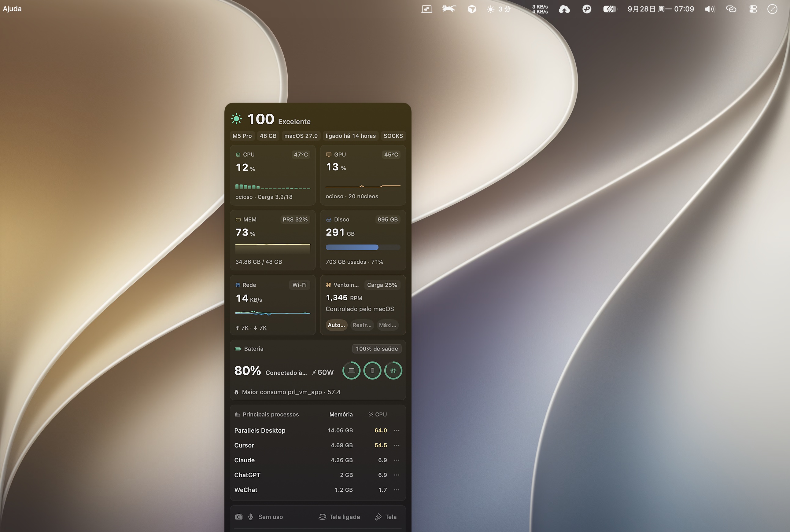Click the phone battery ring icon

(372, 370)
